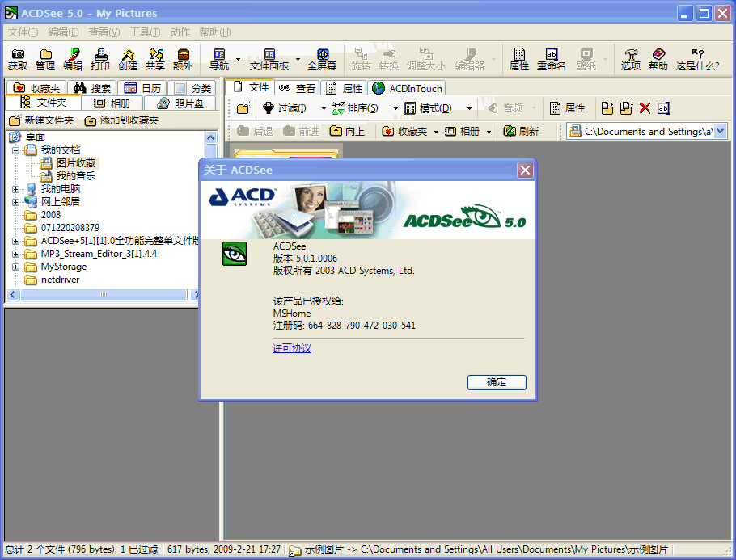Click the red X delete icon
This screenshot has width=736, height=560.
tap(645, 108)
